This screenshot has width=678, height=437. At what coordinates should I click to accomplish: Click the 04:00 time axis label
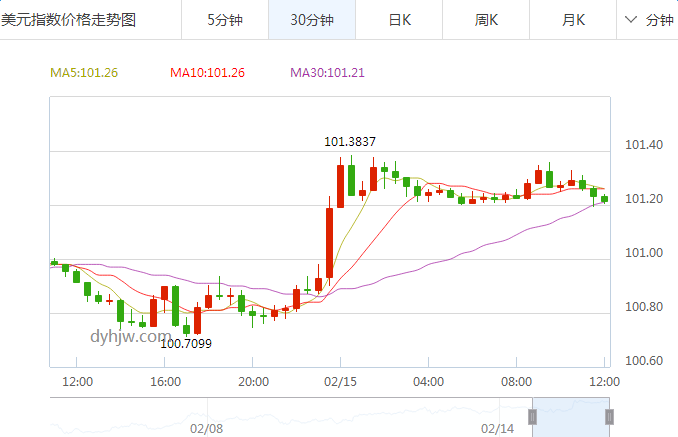click(429, 382)
